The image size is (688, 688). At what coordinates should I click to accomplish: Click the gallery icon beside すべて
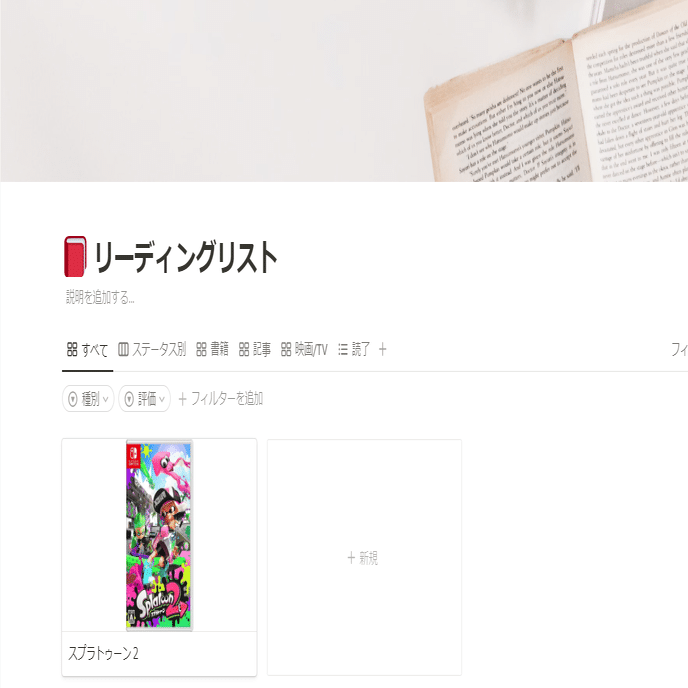click(x=72, y=350)
